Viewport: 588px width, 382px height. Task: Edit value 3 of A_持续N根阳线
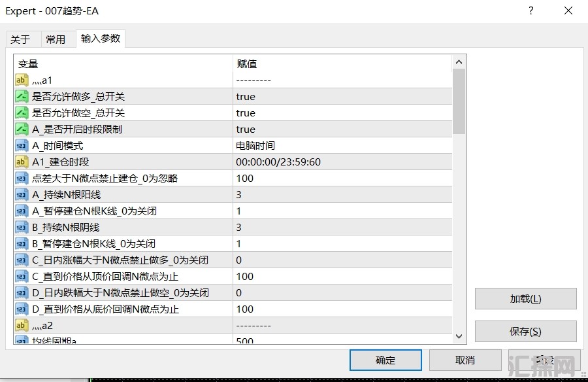click(x=342, y=194)
